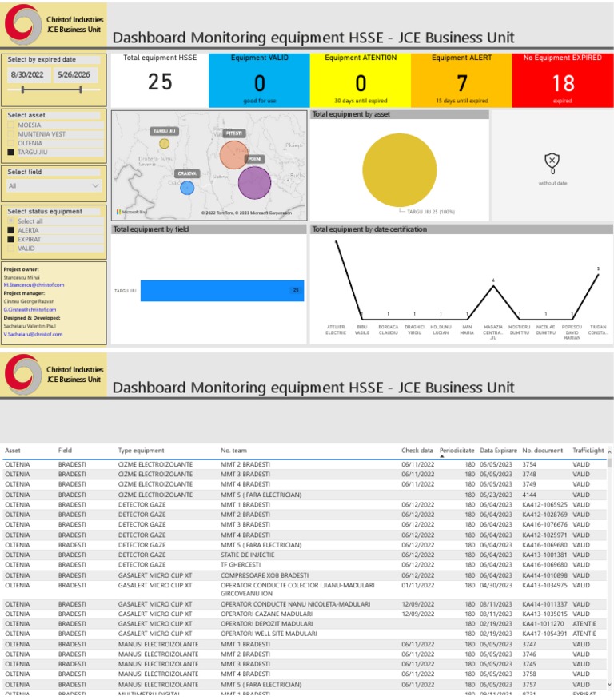This screenshot has height=700, width=614.
Task: Select the purple POENI bubble on the map
Action: click(x=254, y=183)
